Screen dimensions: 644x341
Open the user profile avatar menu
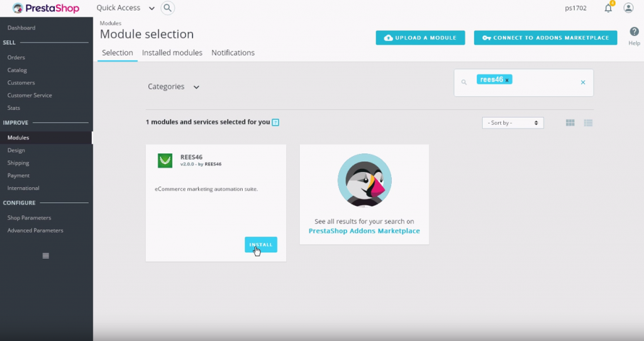[x=628, y=8]
